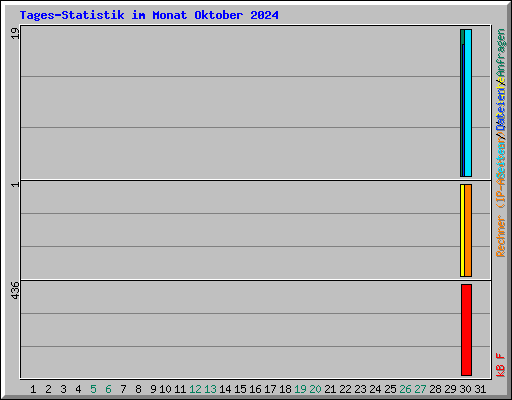
Task: Click green weekend day label 13
Action: 210,389
